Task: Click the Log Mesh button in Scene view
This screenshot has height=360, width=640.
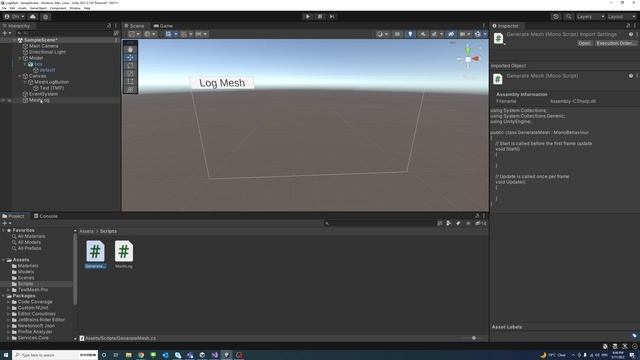Action: click(x=222, y=83)
